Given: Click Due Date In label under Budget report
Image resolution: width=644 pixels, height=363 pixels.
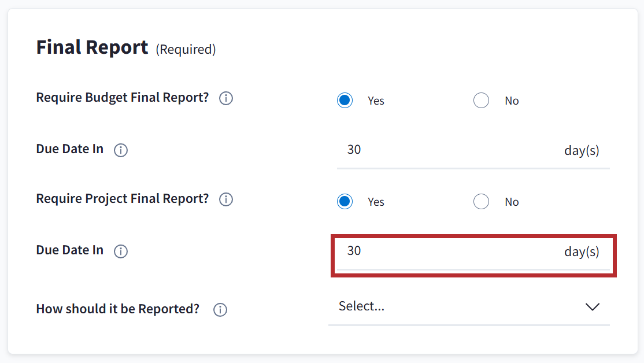Looking at the screenshot, I should pos(70,149).
